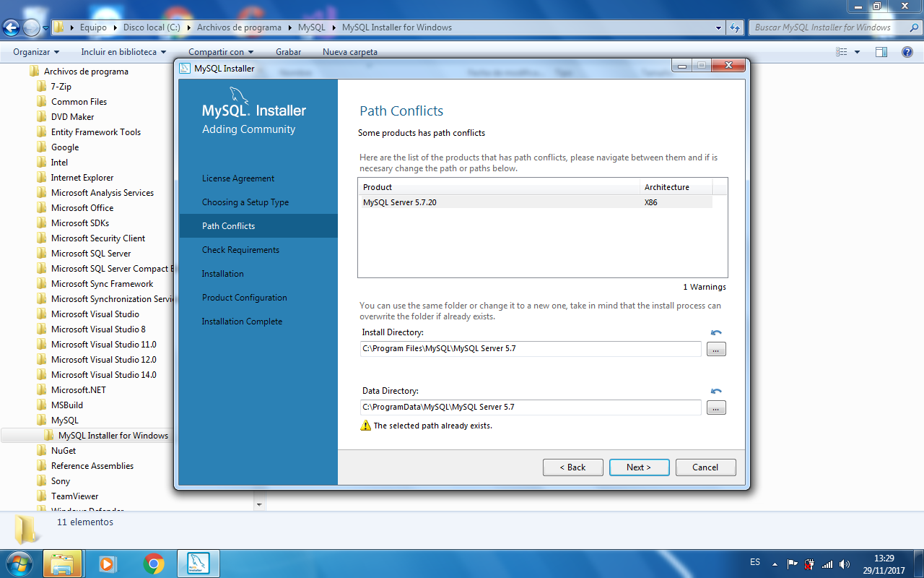This screenshot has width=924, height=578.
Task: Open the view options dropdown arrow
Action: pyautogui.click(x=857, y=52)
